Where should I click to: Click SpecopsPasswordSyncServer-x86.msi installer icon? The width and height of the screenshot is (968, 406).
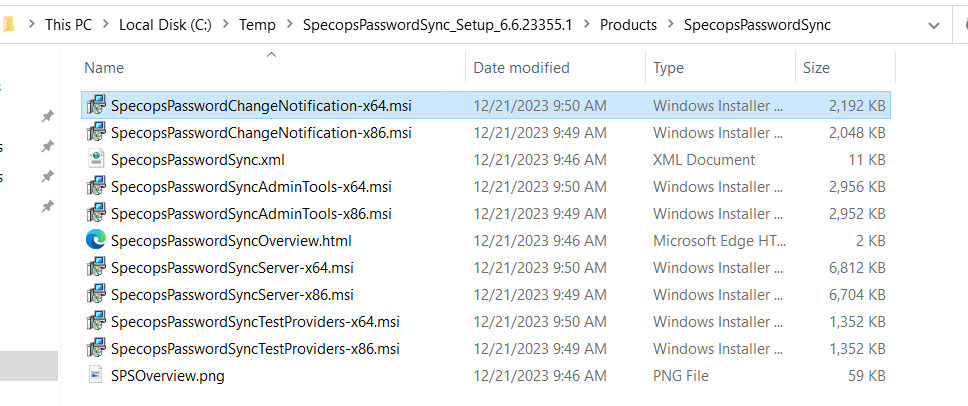(96, 295)
